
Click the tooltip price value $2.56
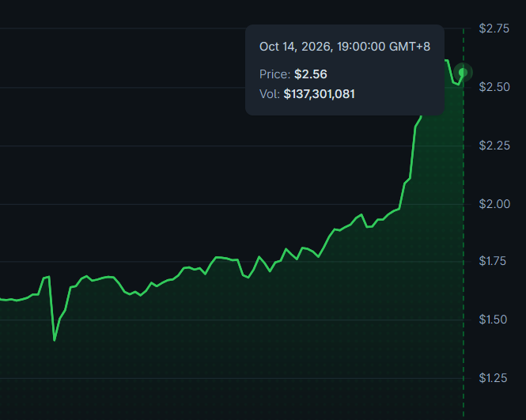tap(311, 74)
